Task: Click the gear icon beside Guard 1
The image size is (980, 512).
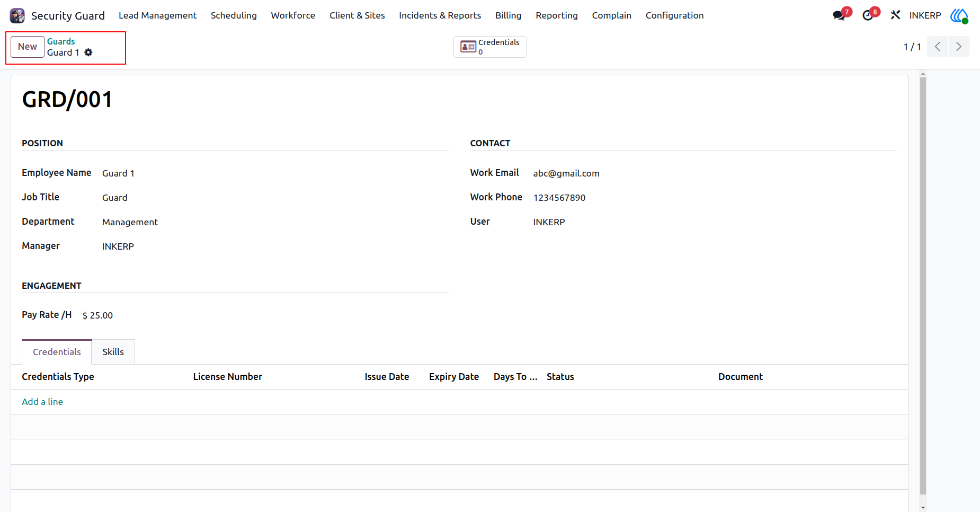Action: click(x=88, y=52)
